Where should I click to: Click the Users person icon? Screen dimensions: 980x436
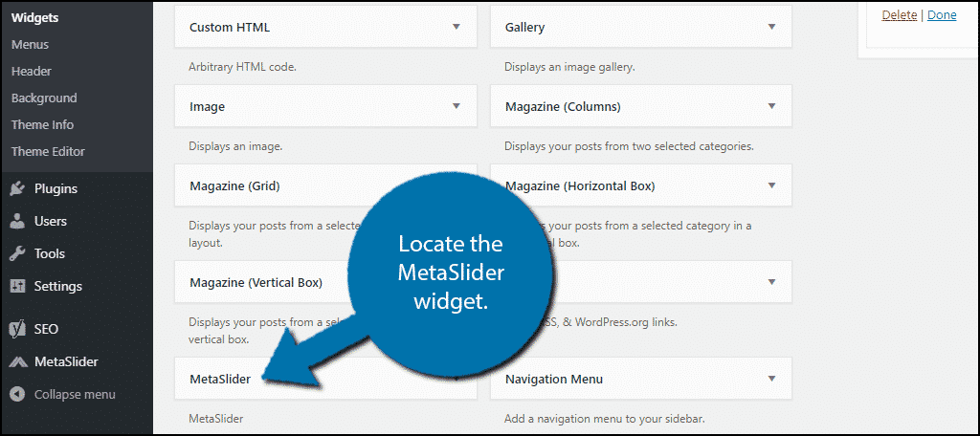17,221
